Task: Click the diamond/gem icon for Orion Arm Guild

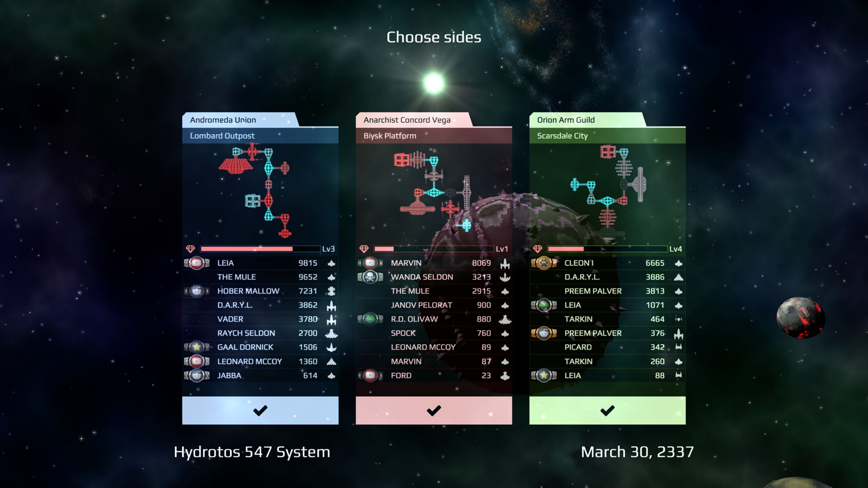Action: pos(537,249)
